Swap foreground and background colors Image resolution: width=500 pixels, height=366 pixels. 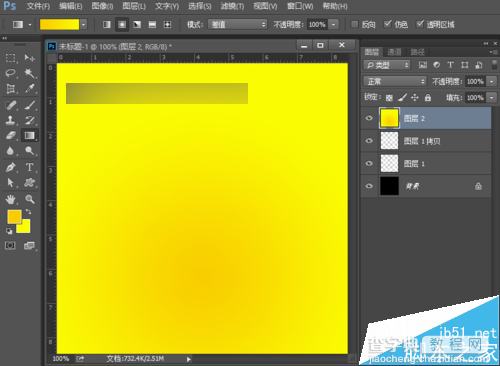28,212
